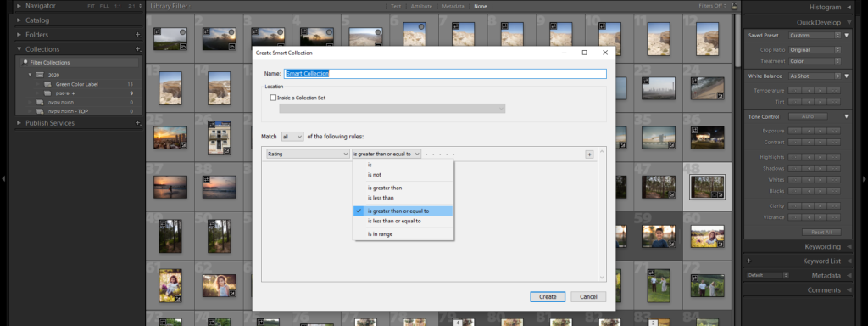Expand the Keywording panel
Image resolution: width=868 pixels, height=326 pixels.
849,247
